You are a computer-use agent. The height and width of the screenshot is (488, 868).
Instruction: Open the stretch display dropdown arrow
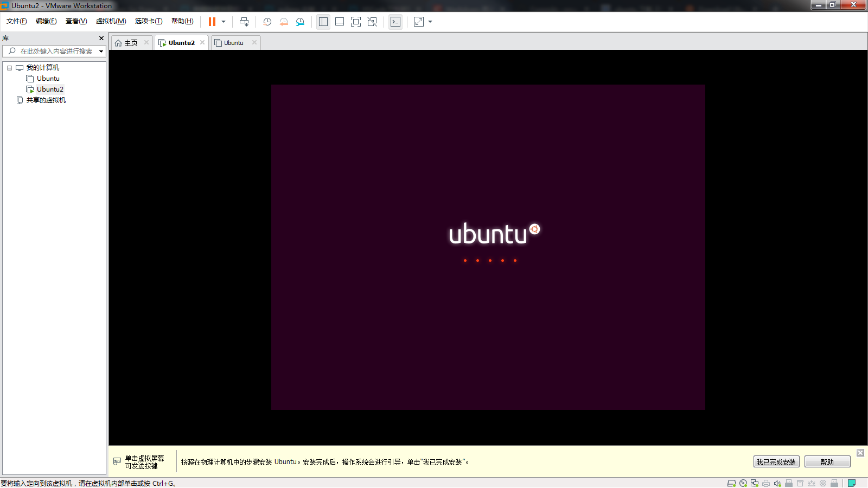point(430,22)
